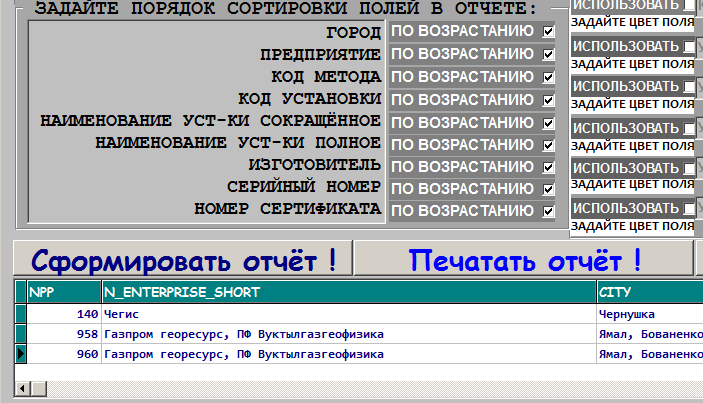Click the ГОРОД field label
703x403 pixels.
coord(353,32)
